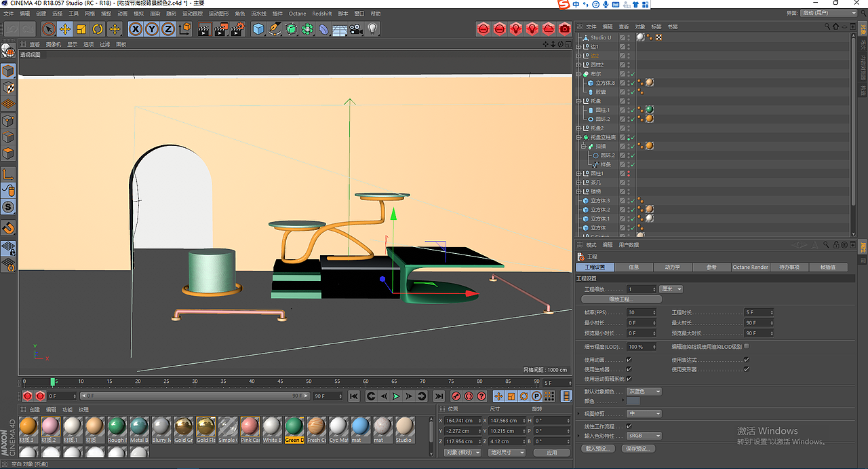Collapse the 托盘立柱底 object in tree
Viewport: 868px width, 469px height.
[578, 137]
